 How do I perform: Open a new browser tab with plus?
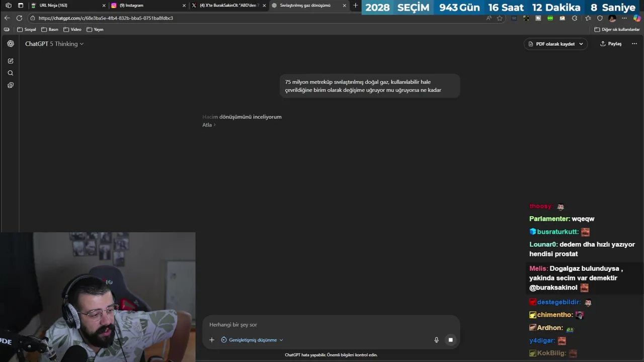click(x=355, y=6)
